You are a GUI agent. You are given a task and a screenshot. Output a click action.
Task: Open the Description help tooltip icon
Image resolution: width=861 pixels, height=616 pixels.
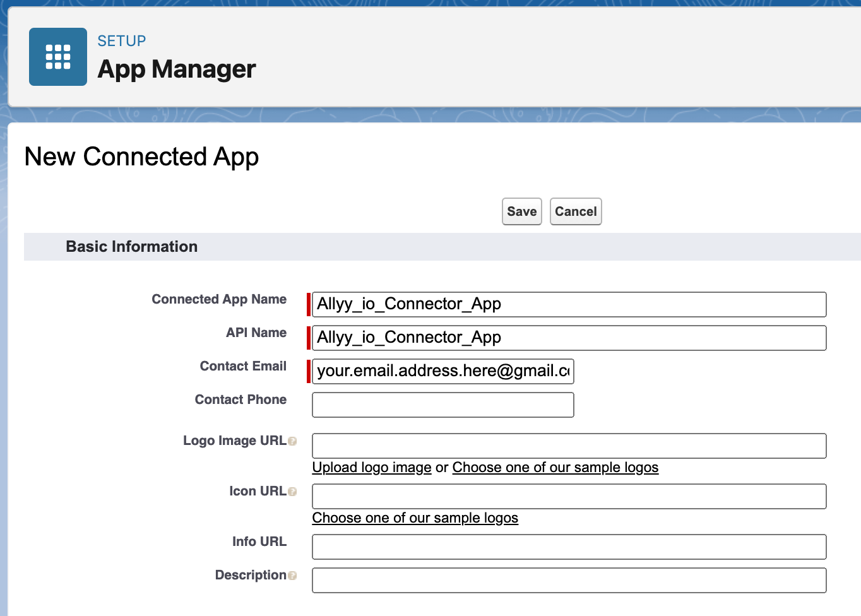pyautogui.click(x=293, y=575)
